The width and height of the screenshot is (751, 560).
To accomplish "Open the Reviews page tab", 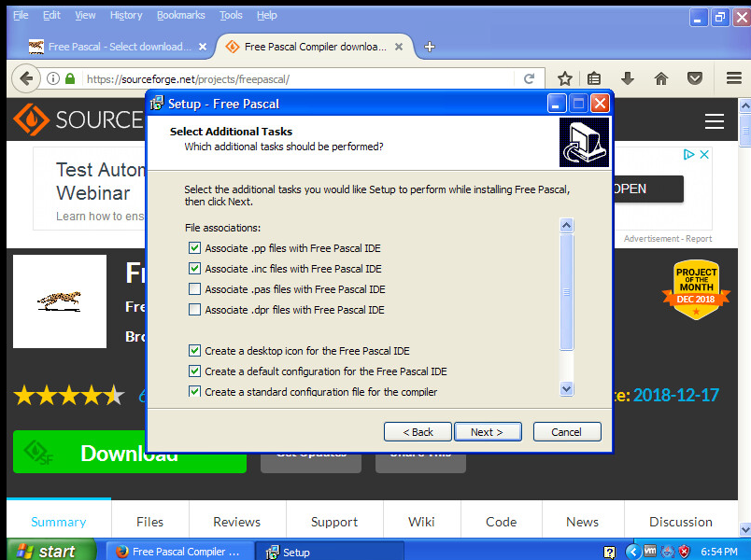I will tap(237, 522).
